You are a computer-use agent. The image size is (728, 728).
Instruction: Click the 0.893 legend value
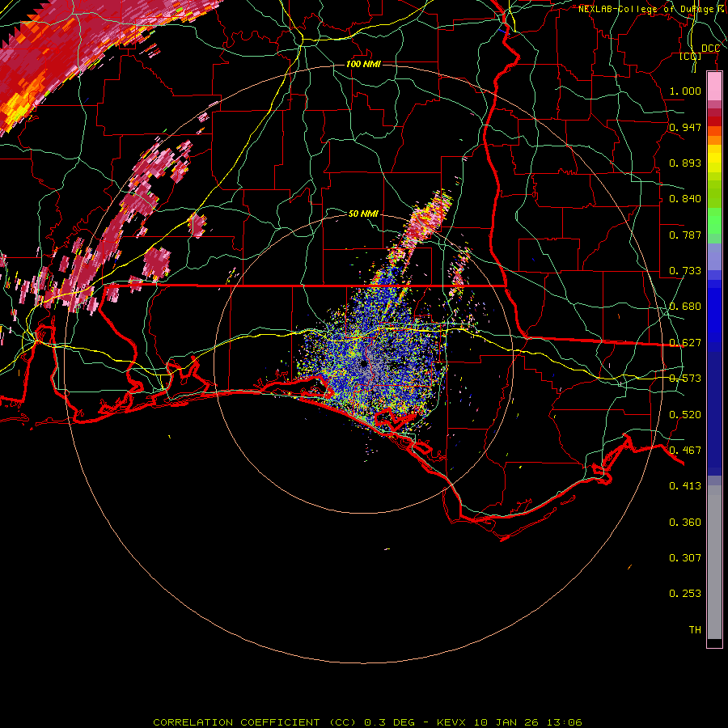point(685,163)
